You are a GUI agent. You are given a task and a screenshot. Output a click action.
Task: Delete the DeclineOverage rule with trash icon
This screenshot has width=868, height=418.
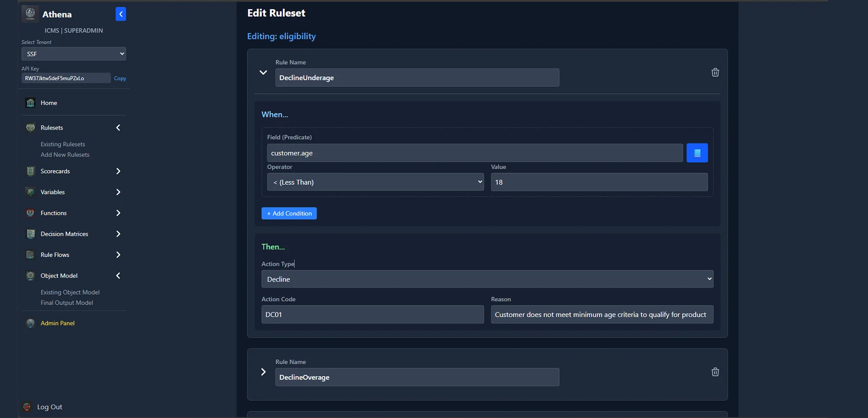pyautogui.click(x=715, y=372)
